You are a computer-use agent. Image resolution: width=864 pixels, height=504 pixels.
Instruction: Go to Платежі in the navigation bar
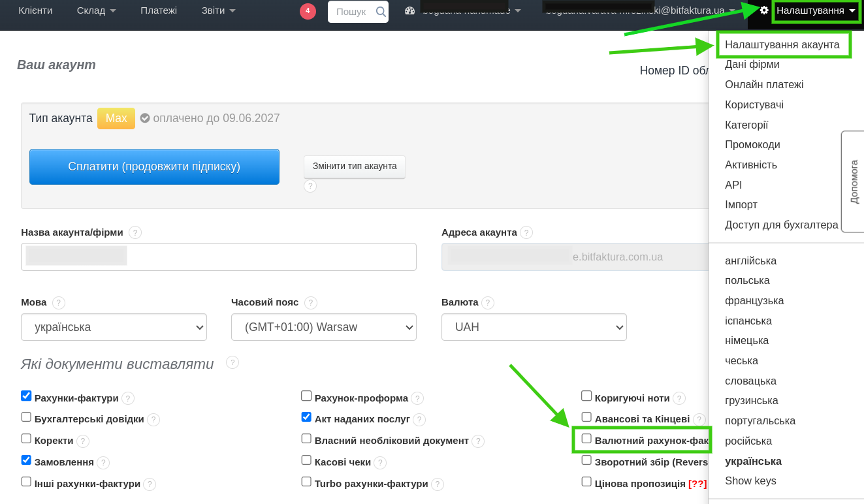[x=159, y=10]
